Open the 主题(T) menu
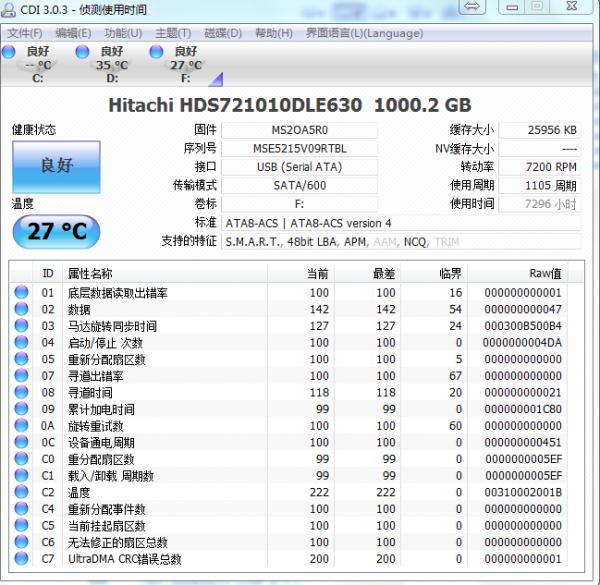This screenshot has height=585, width=600. pyautogui.click(x=173, y=33)
